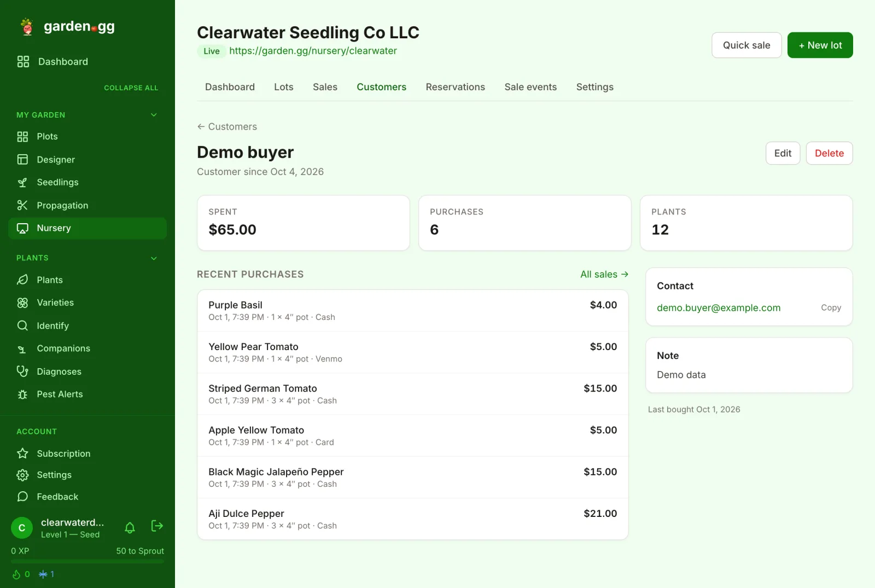Image resolution: width=875 pixels, height=588 pixels.
Task: Click the Feedback speech bubble icon
Action: (x=22, y=497)
